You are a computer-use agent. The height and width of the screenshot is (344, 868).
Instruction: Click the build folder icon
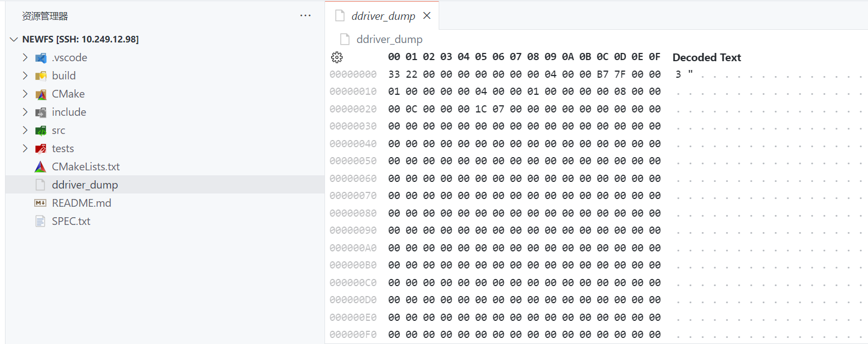point(41,76)
